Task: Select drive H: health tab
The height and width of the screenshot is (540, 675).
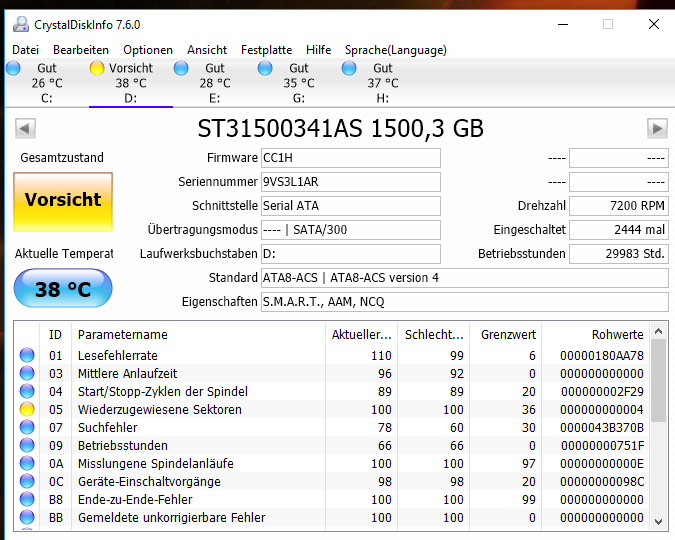Action: pos(383,83)
